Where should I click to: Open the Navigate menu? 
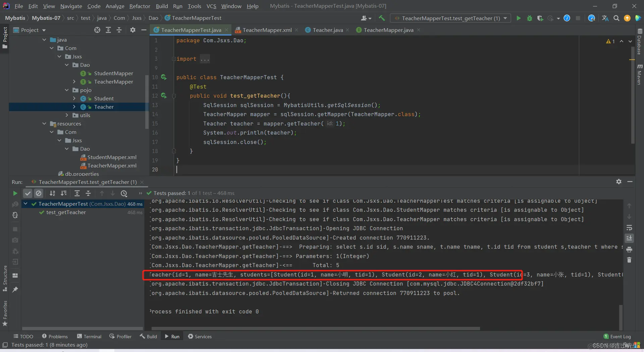click(71, 6)
